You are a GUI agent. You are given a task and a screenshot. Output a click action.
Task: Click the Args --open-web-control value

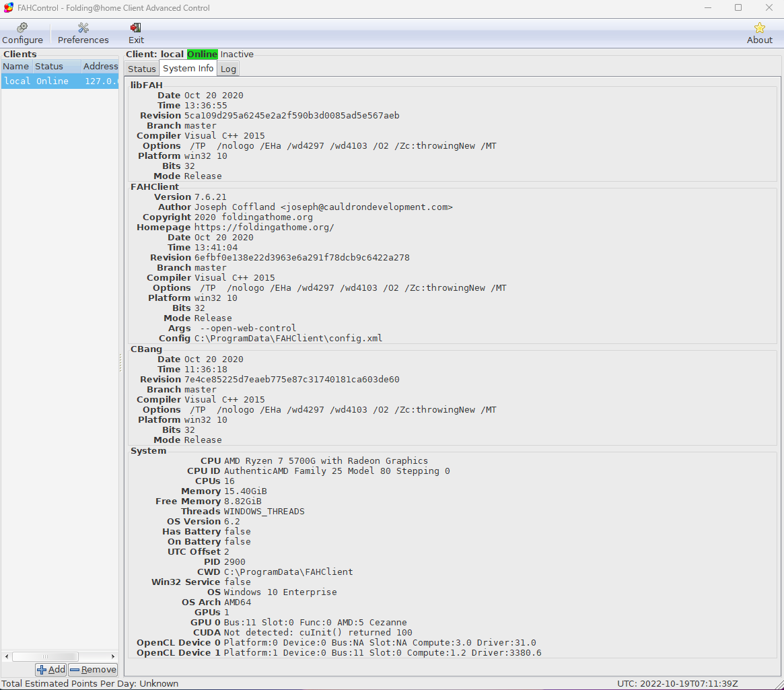pyautogui.click(x=248, y=328)
